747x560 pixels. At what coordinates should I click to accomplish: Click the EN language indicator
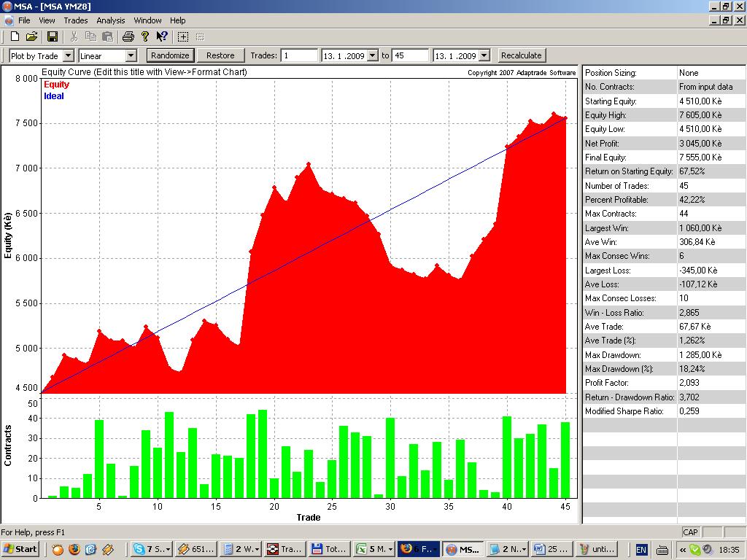[x=641, y=550]
